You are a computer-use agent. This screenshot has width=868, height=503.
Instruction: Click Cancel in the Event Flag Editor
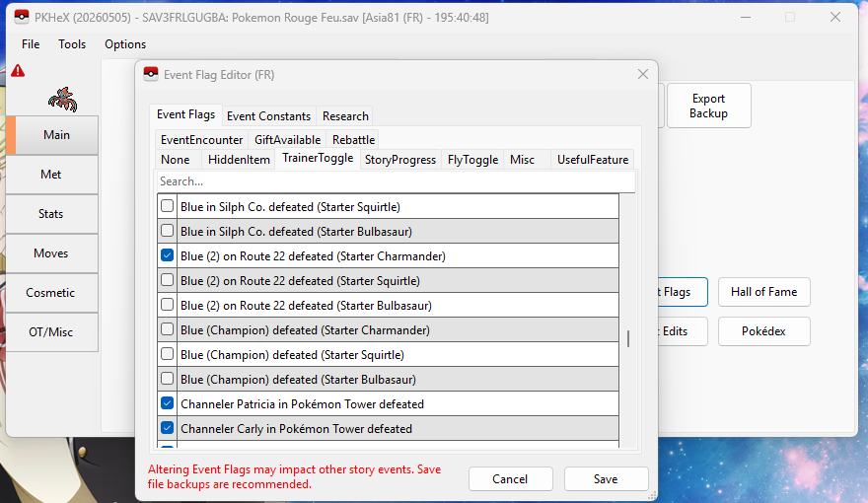(x=510, y=478)
